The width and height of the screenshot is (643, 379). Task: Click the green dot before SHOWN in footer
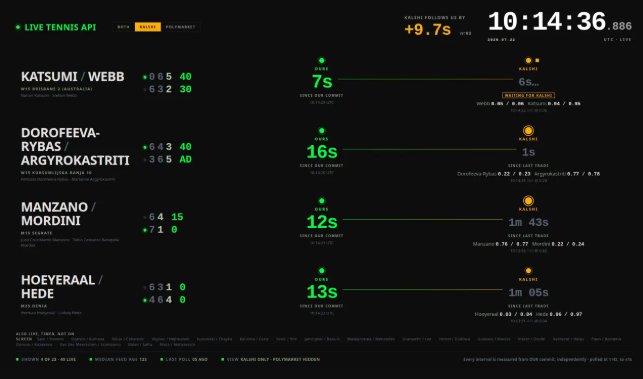17,359
